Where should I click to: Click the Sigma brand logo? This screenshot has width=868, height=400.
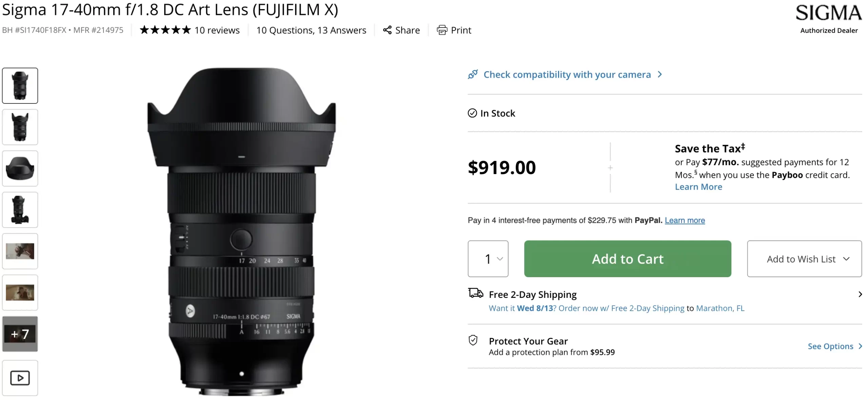(829, 14)
